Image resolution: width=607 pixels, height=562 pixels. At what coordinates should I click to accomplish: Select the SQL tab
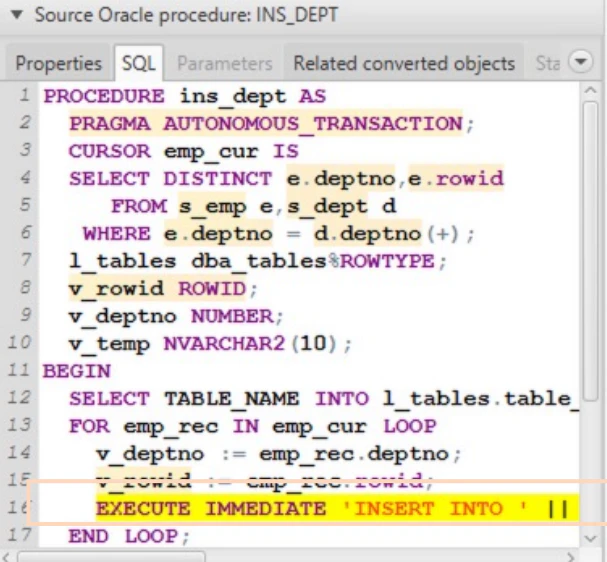point(139,63)
